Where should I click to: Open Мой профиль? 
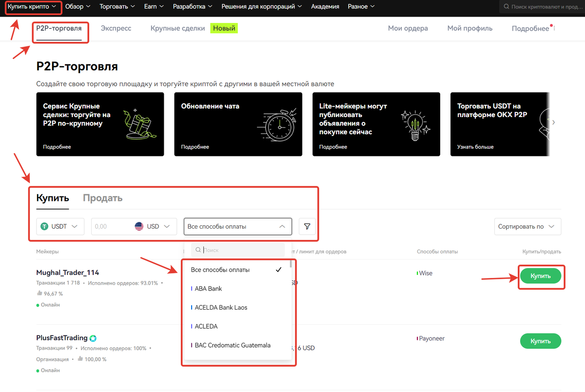pyautogui.click(x=470, y=28)
